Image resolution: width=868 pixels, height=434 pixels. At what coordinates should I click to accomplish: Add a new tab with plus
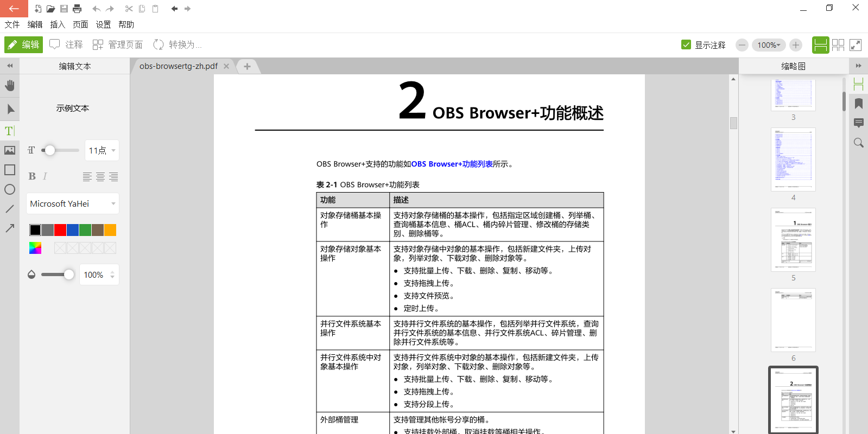point(247,66)
